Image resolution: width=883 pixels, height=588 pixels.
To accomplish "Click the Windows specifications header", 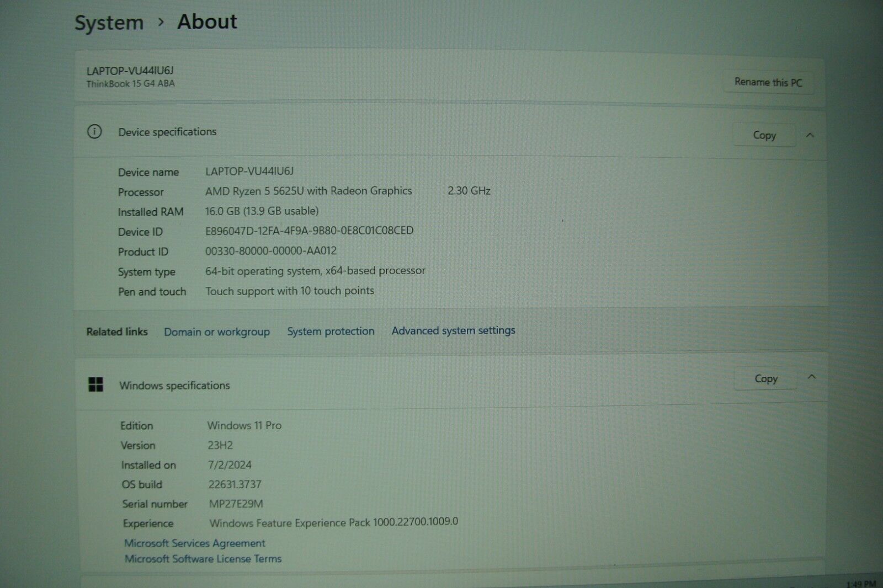I will coord(174,386).
